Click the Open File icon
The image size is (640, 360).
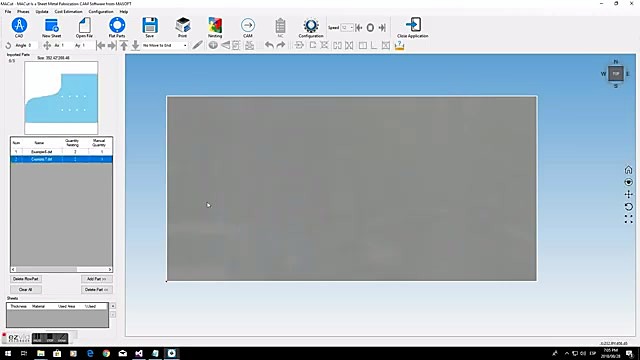pyautogui.click(x=84, y=26)
